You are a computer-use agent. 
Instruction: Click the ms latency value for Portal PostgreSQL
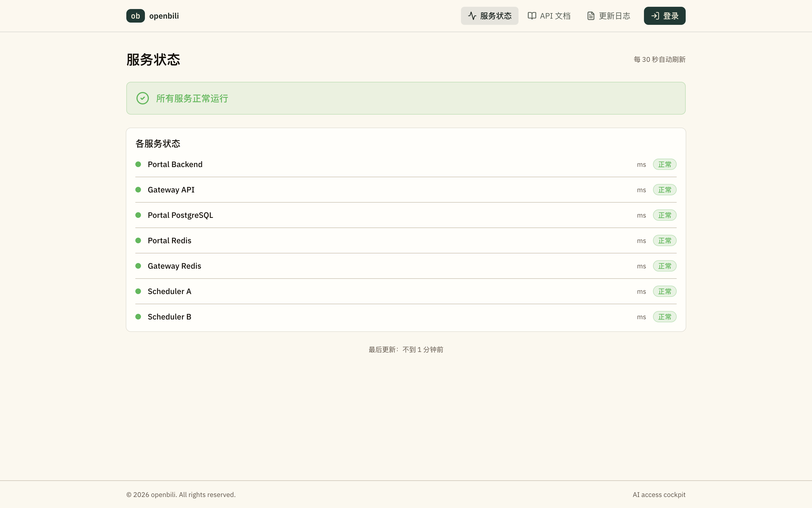point(641,215)
